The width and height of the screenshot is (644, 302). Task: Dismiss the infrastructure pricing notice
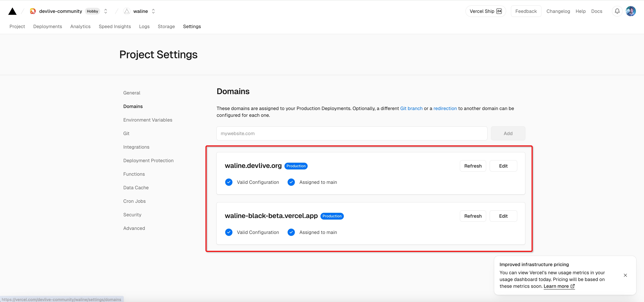tap(625, 275)
